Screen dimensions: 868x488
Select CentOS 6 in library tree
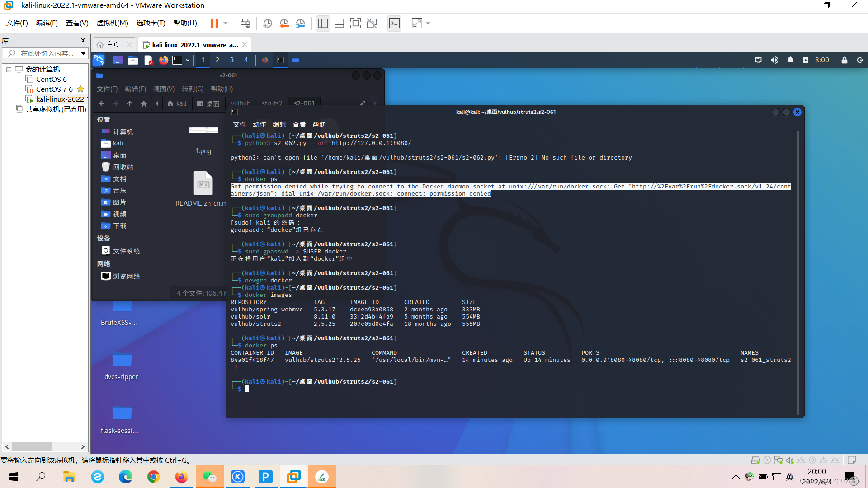click(x=51, y=80)
